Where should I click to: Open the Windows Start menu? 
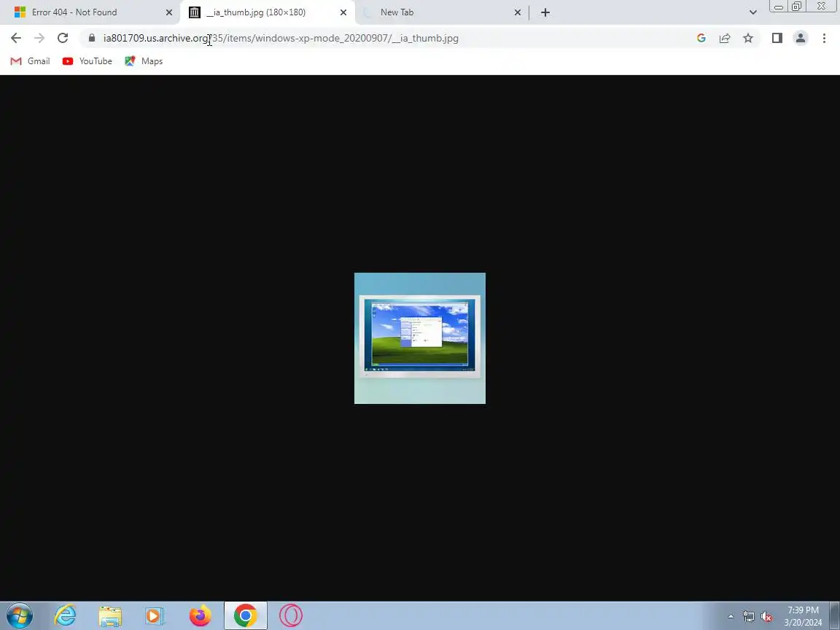[x=20, y=615]
